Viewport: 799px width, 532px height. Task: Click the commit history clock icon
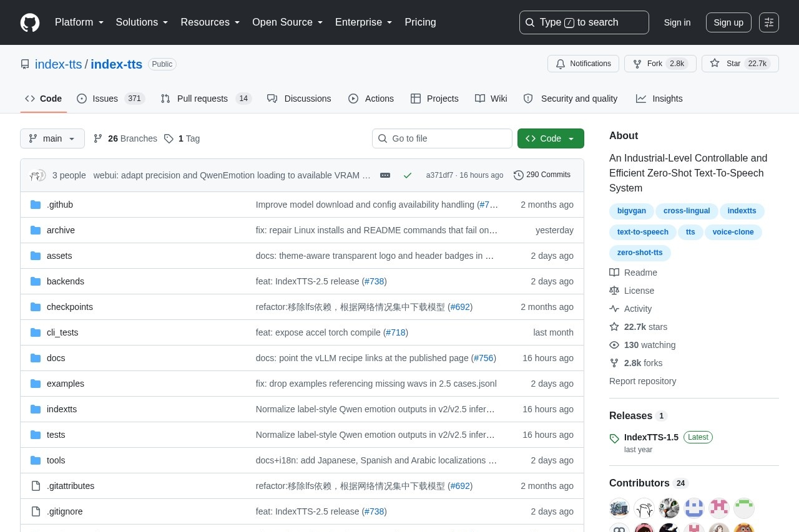pos(519,175)
